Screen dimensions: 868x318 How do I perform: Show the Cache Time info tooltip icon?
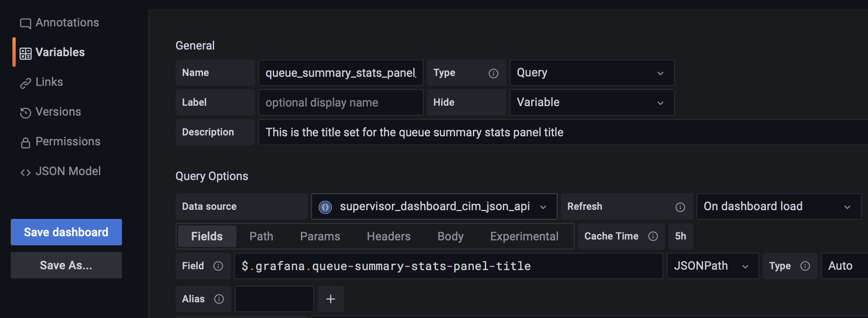click(653, 236)
